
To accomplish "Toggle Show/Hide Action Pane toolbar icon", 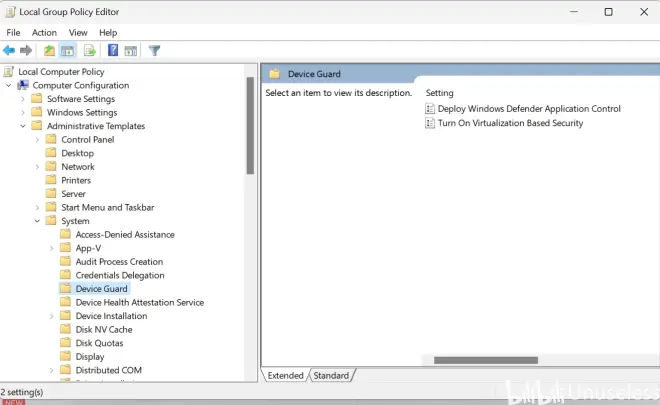I will [131, 51].
